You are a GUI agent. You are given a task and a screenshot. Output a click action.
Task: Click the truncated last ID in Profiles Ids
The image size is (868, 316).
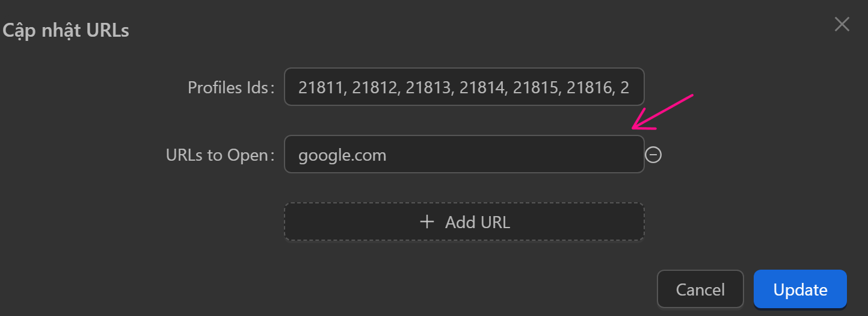(624, 88)
